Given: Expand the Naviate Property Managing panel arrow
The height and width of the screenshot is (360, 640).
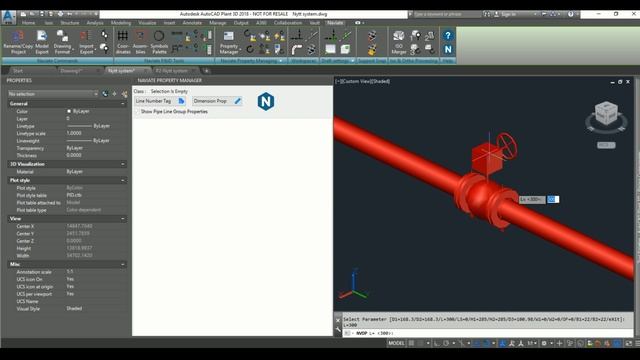Looking at the screenshot, I should coord(281,61).
